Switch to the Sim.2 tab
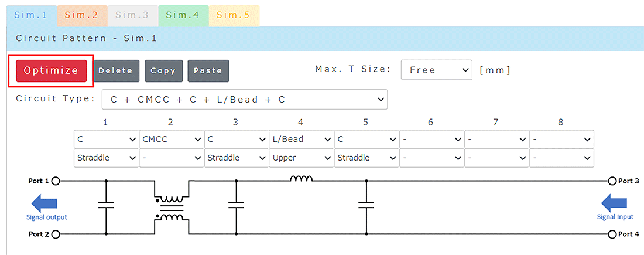 coord(81,15)
